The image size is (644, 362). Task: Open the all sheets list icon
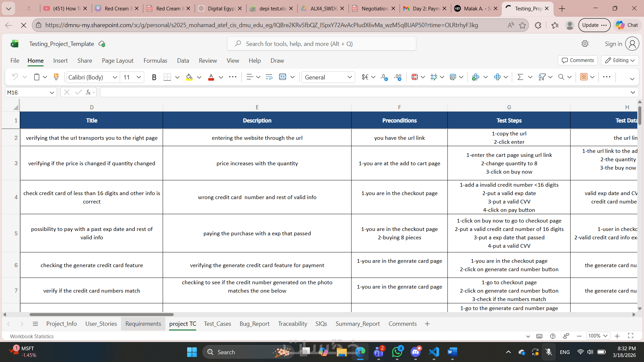pyautogui.click(x=35, y=324)
